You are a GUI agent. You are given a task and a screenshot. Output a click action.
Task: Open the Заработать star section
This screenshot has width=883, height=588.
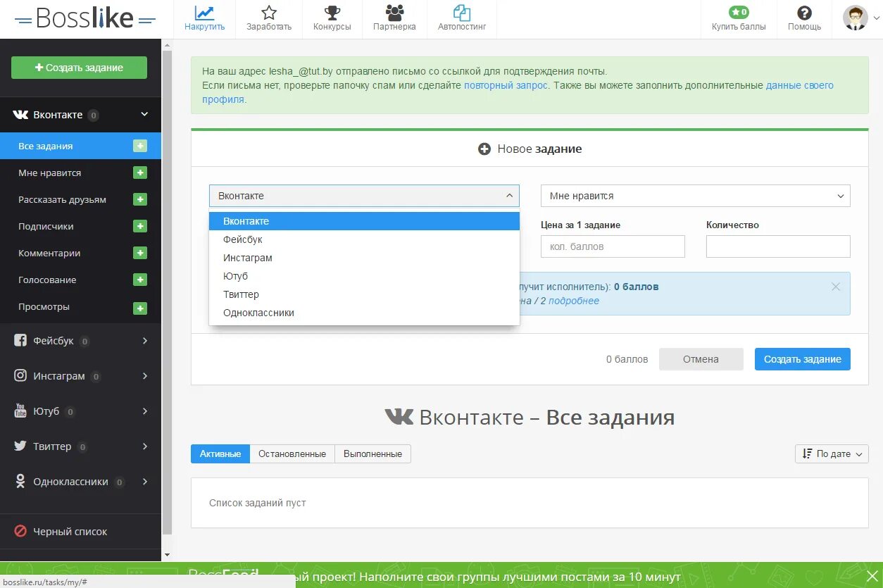click(268, 19)
